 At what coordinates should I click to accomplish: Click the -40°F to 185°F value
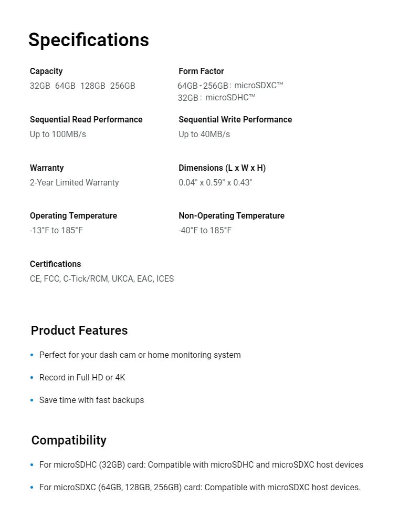205,230
